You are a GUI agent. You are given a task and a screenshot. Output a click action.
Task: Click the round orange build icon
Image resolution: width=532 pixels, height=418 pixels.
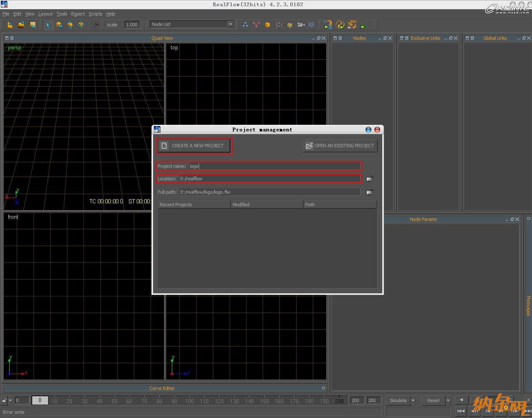click(340, 25)
